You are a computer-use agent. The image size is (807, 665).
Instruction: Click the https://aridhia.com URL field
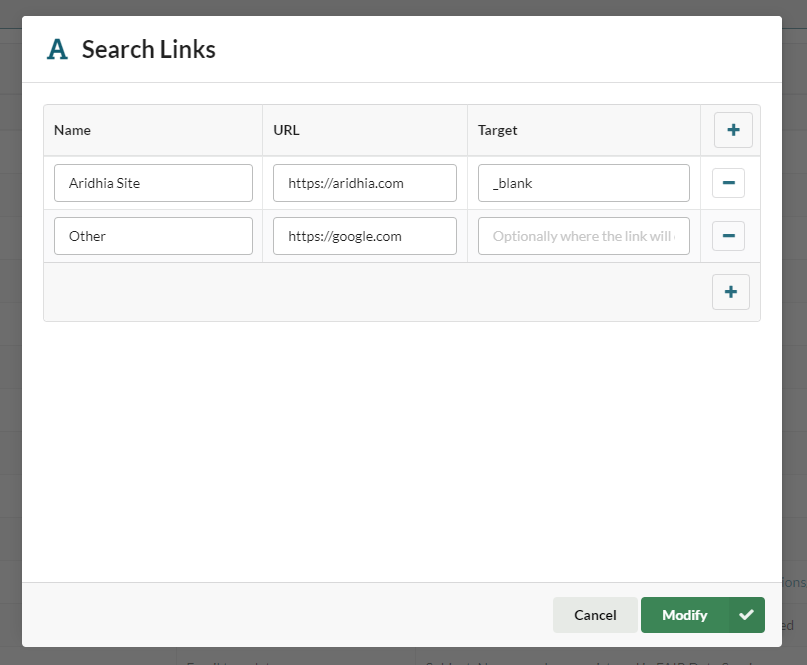pyautogui.click(x=364, y=183)
